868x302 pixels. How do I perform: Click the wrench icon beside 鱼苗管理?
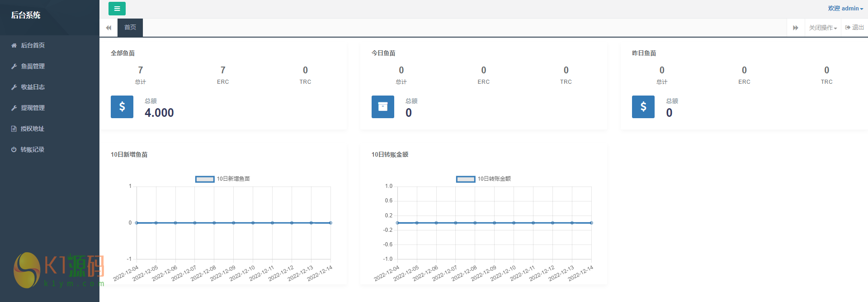tap(14, 66)
